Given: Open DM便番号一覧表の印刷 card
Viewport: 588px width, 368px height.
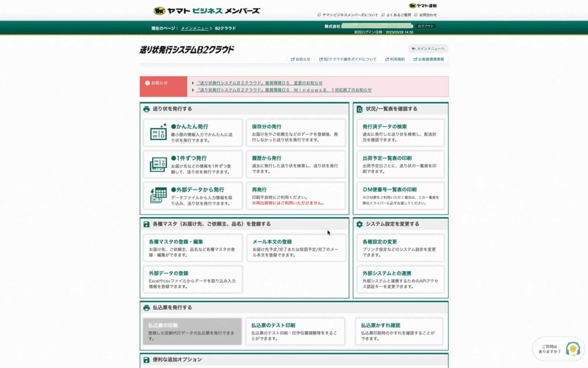Looking at the screenshot, I should 400,196.
